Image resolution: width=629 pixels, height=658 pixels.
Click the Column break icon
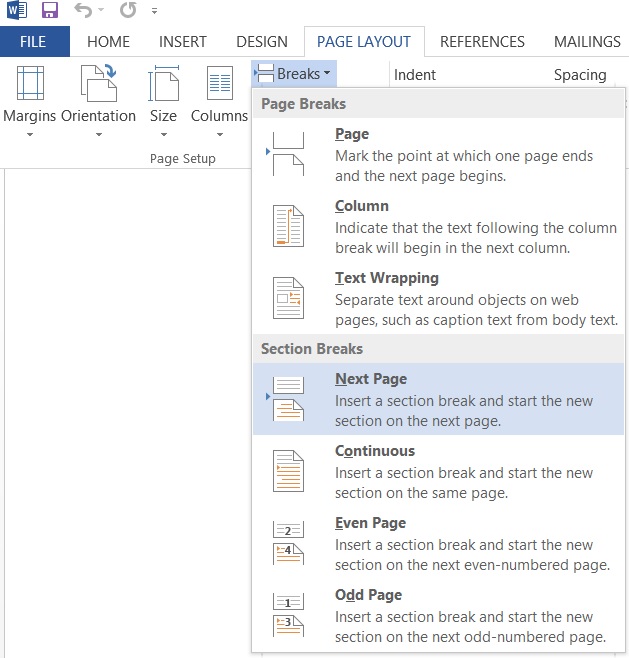[x=288, y=226]
